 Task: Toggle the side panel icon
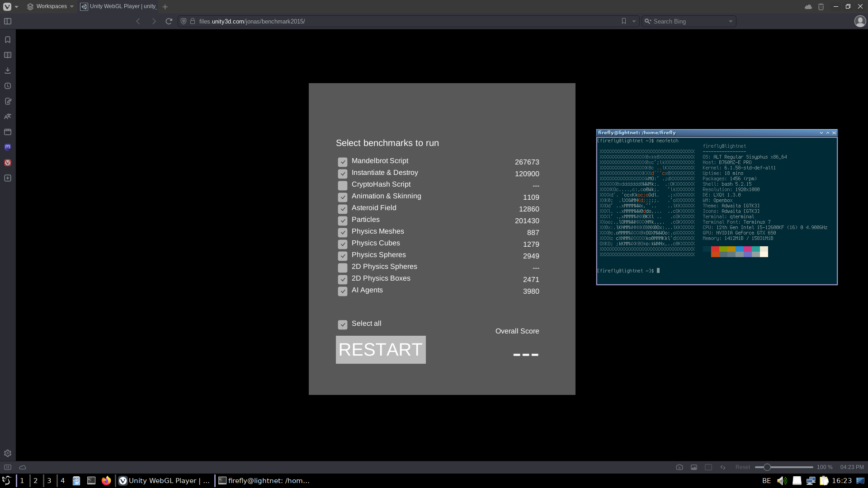8,21
